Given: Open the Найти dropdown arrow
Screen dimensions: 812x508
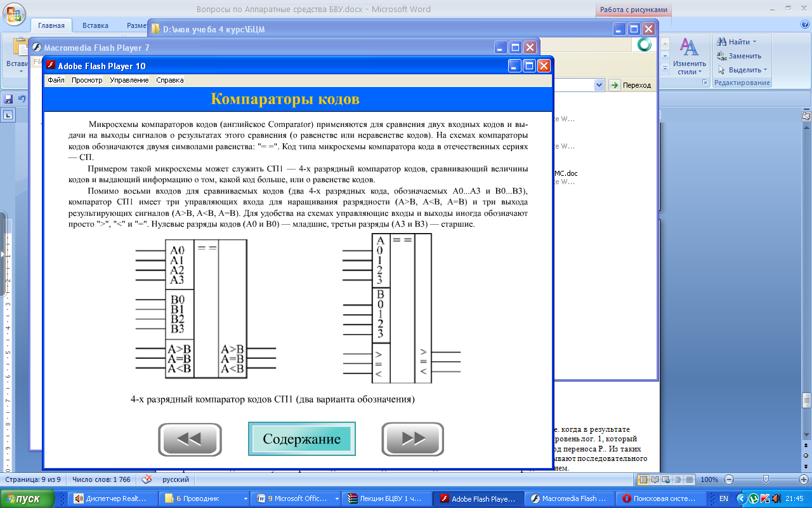Looking at the screenshot, I should point(754,42).
